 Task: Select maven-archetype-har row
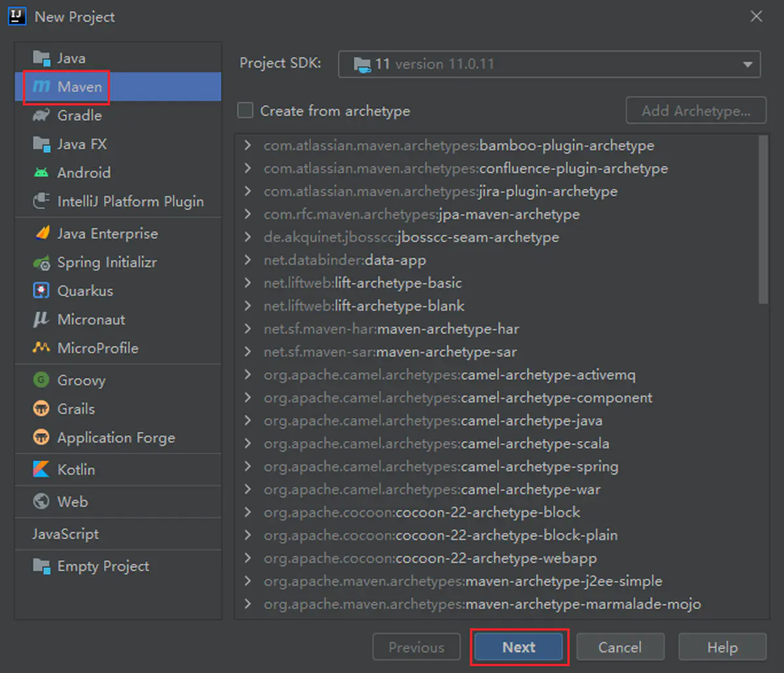(x=497, y=329)
